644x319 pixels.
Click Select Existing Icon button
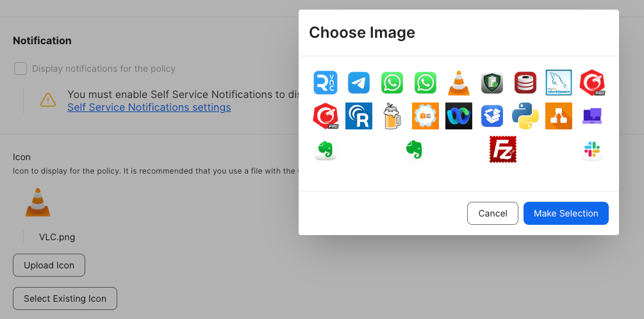65,299
